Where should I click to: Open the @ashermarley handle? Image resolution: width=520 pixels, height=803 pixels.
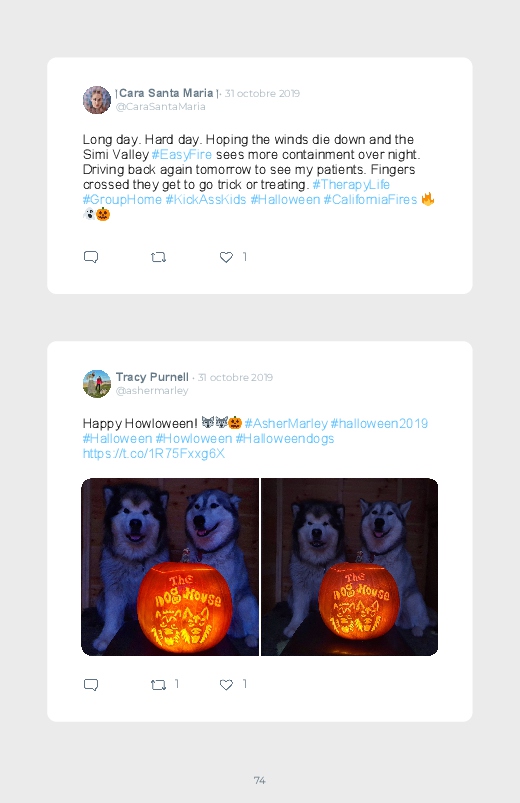click(x=152, y=391)
